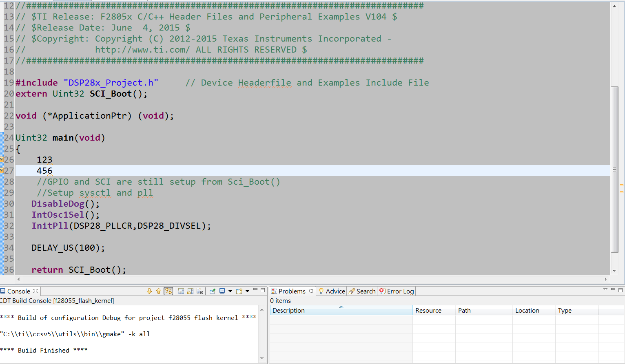The image size is (625, 364).
Task: Switch to the Search tab
Action: [362, 291]
